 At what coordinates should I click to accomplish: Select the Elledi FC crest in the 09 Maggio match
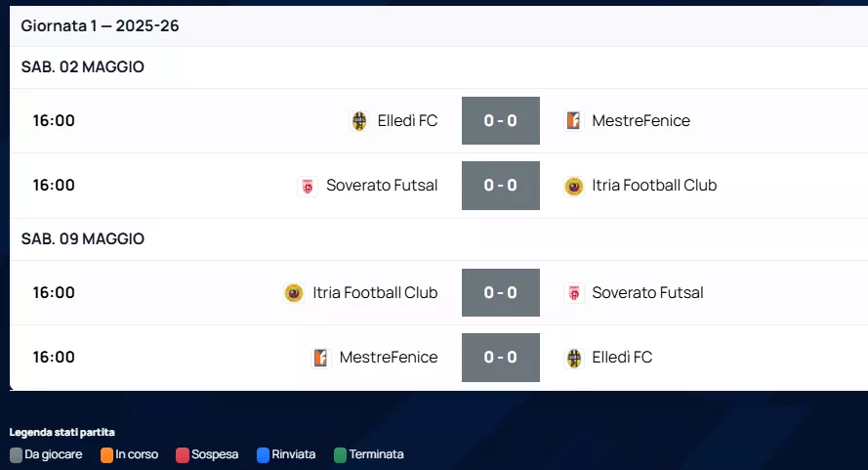pyautogui.click(x=574, y=358)
